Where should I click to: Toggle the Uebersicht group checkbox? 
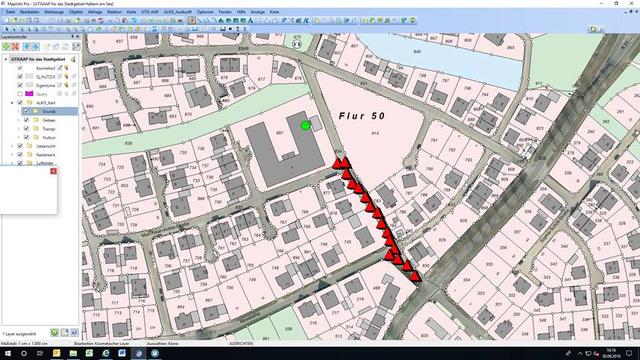tap(20, 146)
